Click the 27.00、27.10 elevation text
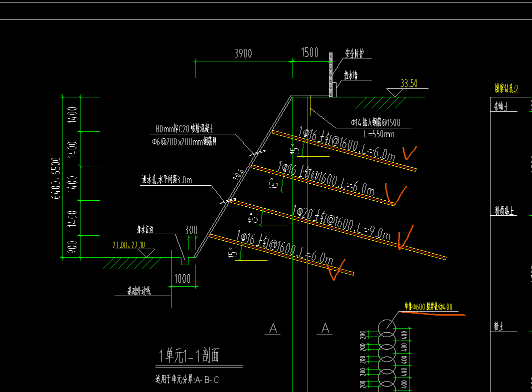532x392 pixels. click(128, 245)
